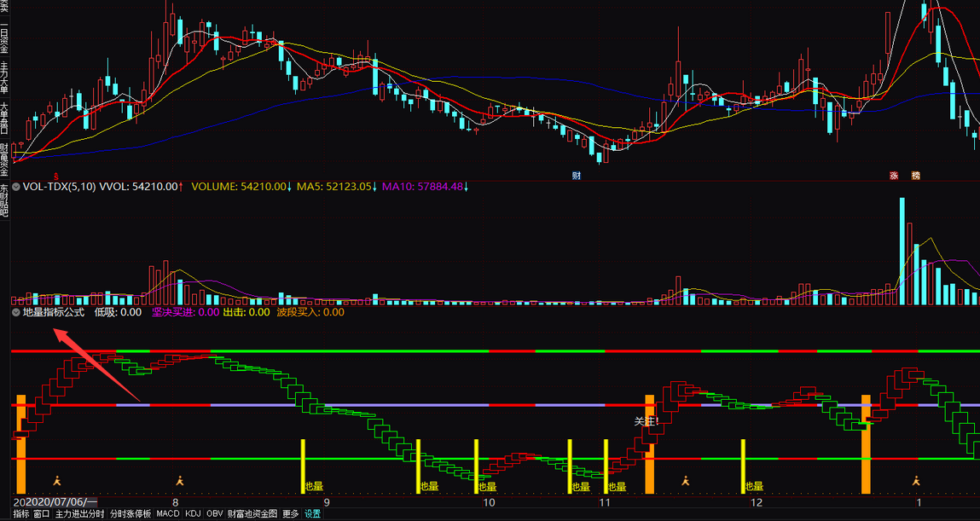Click the 坚决买进: 0.00 value
980x521 pixels.
[186, 312]
